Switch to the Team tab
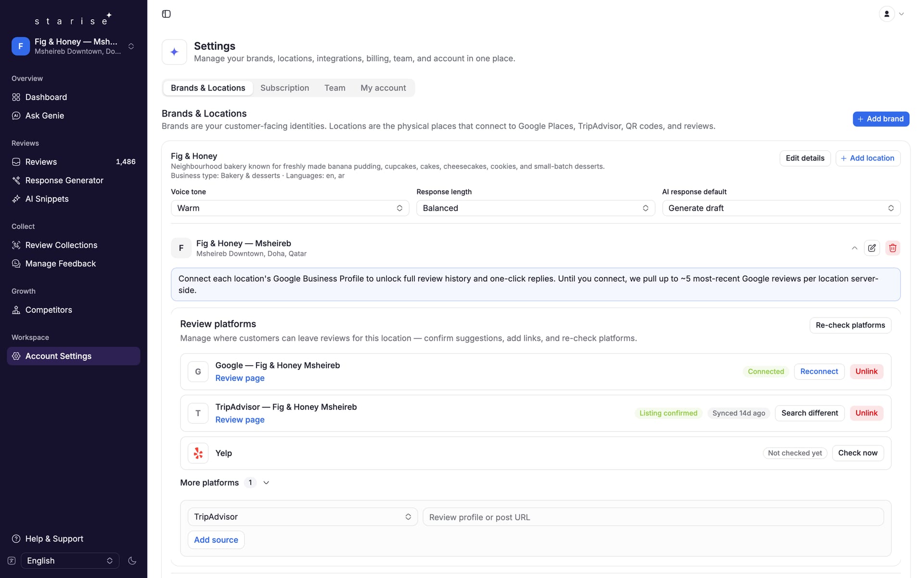This screenshot has width=924, height=578. (334, 88)
